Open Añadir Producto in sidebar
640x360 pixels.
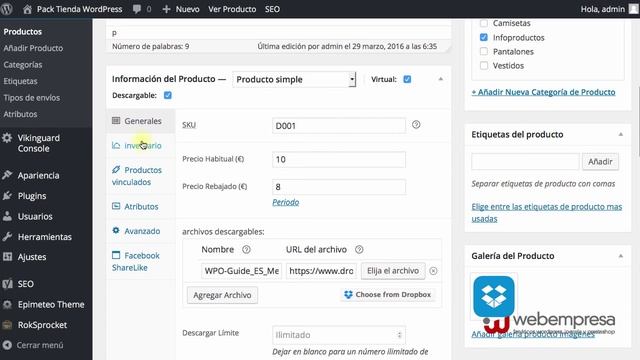pos(33,48)
